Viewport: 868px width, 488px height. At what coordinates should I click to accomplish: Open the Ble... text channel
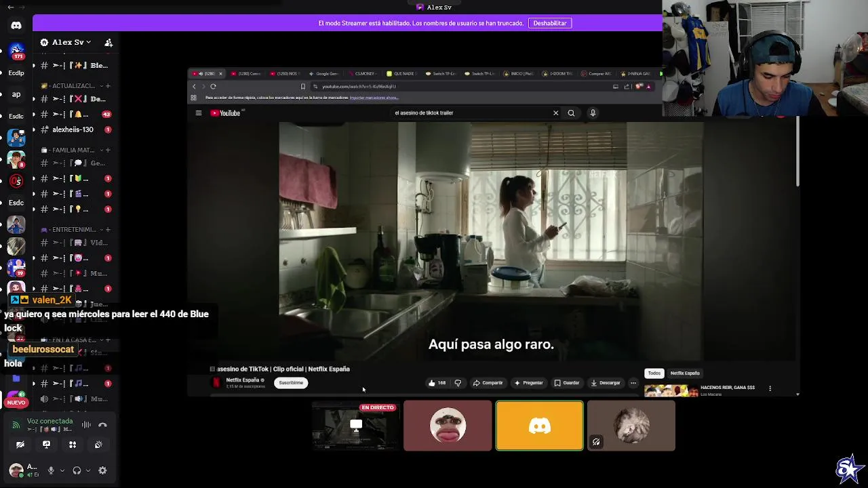point(75,66)
